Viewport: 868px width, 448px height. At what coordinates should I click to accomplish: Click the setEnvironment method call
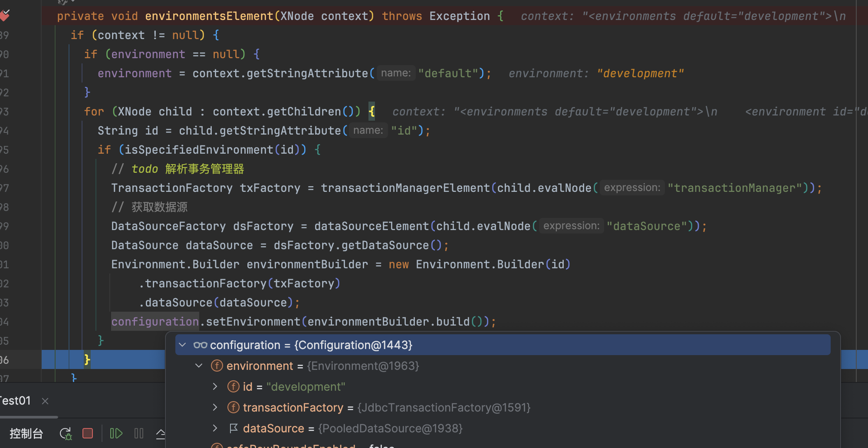(x=253, y=322)
